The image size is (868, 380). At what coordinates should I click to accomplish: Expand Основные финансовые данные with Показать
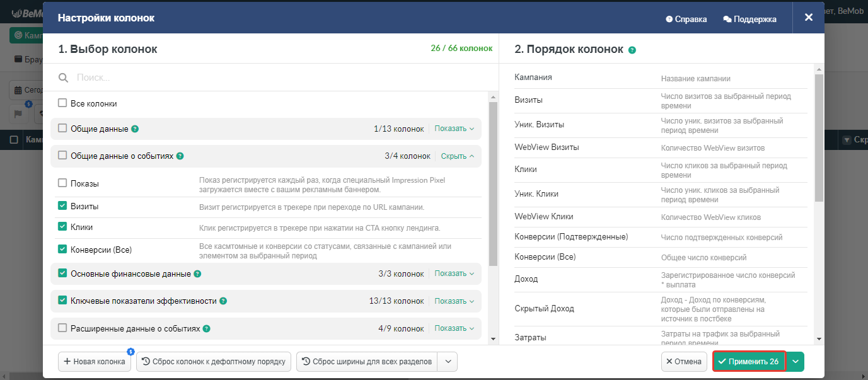[x=454, y=273]
